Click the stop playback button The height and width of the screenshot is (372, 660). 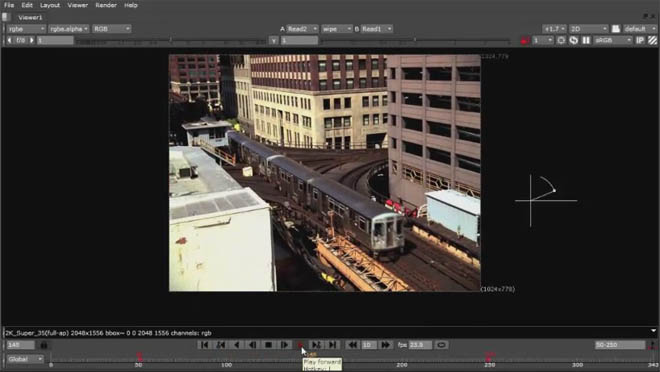(268, 345)
